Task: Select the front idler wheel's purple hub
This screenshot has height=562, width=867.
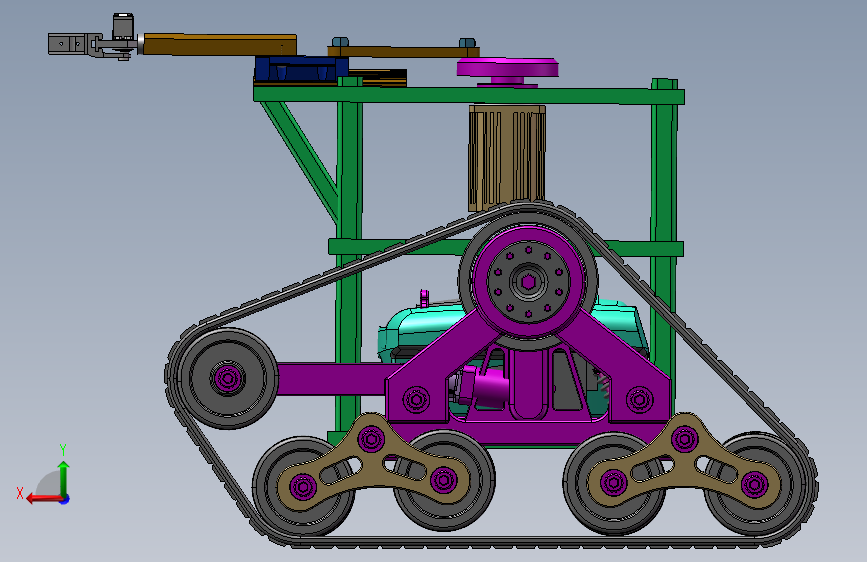Action: click(227, 379)
